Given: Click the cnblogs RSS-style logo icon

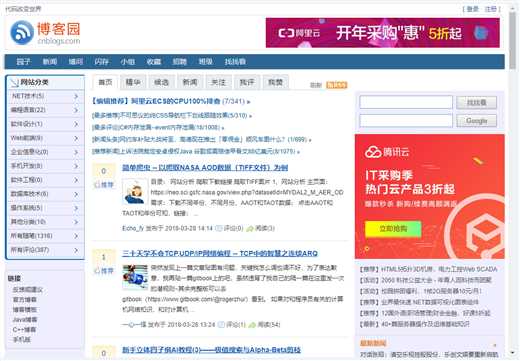Looking at the screenshot, I should [22, 32].
